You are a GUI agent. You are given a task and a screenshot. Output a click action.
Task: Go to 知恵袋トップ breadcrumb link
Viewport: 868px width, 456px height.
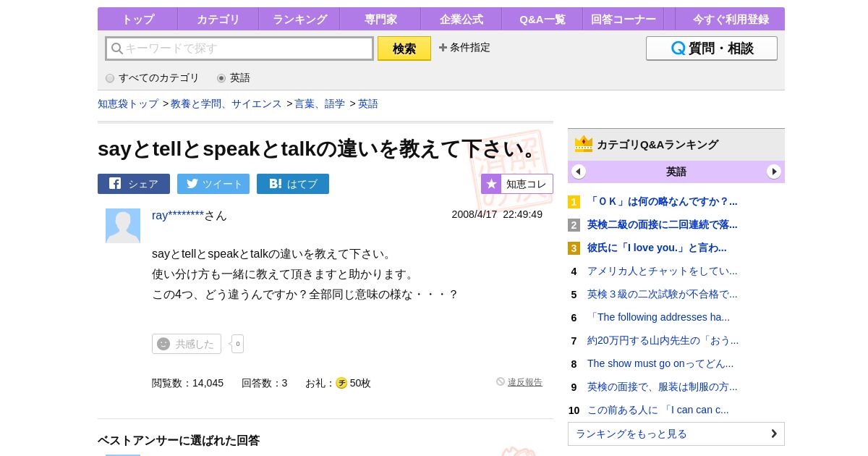click(128, 104)
